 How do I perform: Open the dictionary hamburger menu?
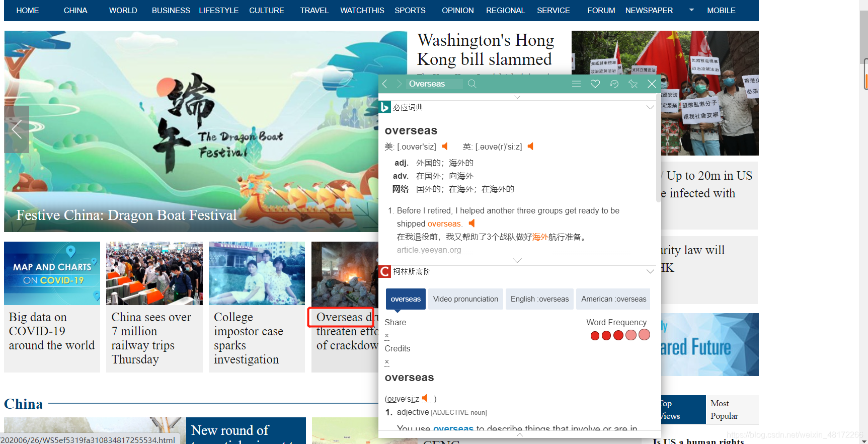pyautogui.click(x=577, y=84)
